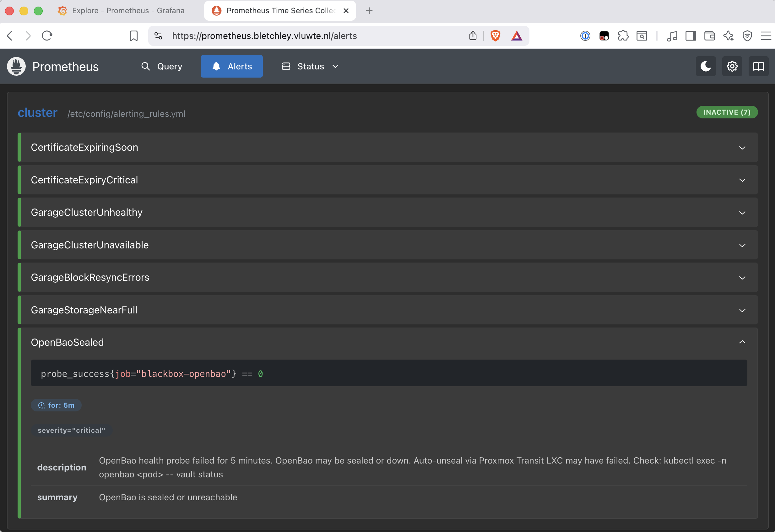Click the 'OpenBao is sealed or unreachable' summary

(168, 497)
